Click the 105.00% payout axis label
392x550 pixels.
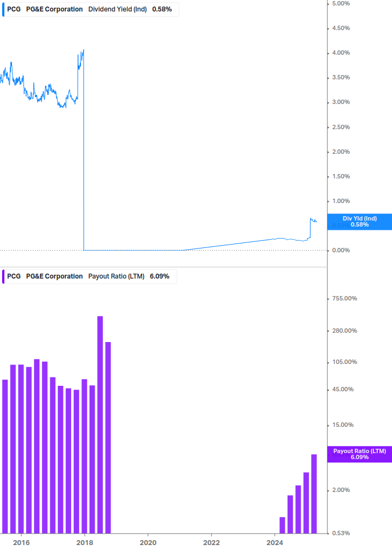(344, 362)
